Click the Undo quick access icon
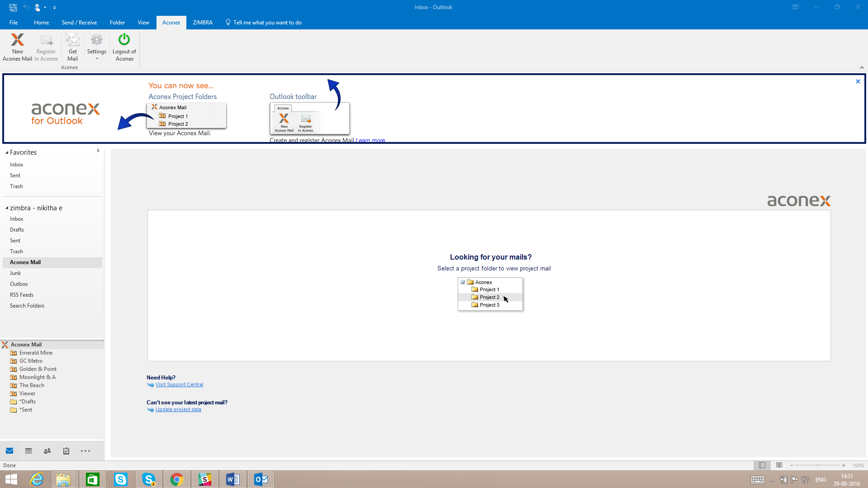This screenshot has height=488, width=868. click(x=26, y=7)
